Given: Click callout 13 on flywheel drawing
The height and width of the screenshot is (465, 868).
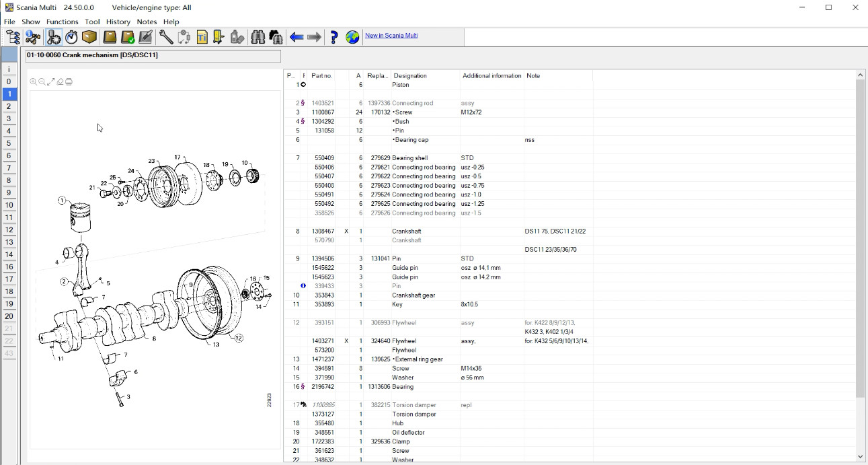Looking at the screenshot, I should (216, 345).
